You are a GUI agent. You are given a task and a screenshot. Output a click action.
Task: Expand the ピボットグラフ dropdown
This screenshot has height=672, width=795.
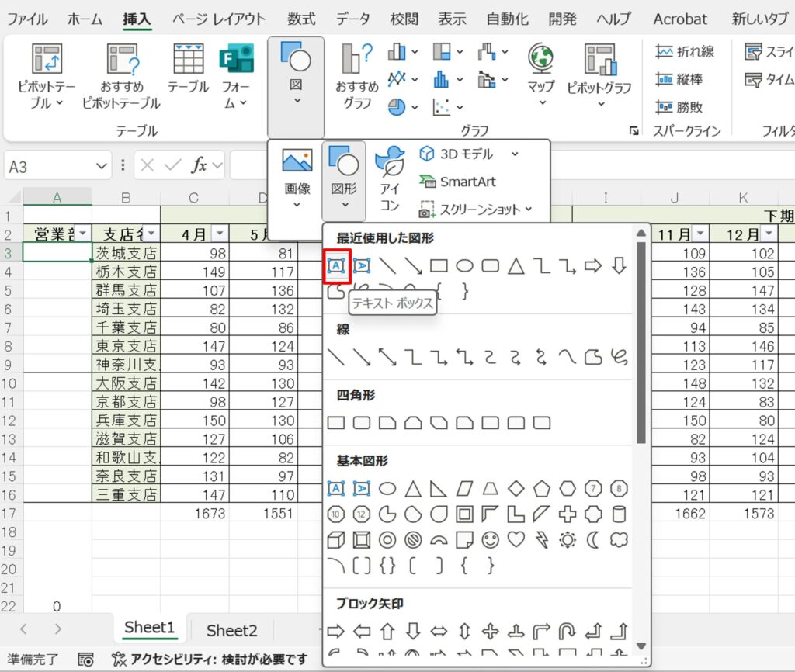[x=601, y=104]
